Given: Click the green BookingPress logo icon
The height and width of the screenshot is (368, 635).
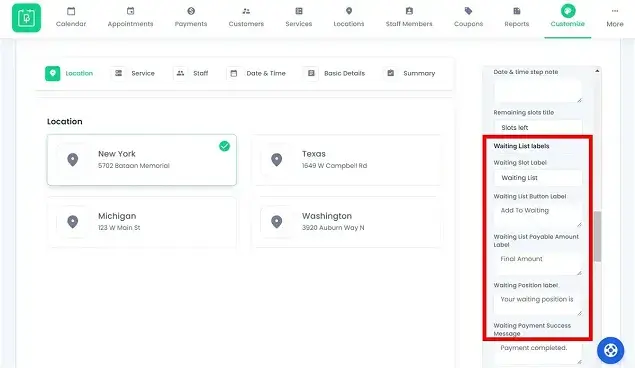Looking at the screenshot, I should coord(26,18).
